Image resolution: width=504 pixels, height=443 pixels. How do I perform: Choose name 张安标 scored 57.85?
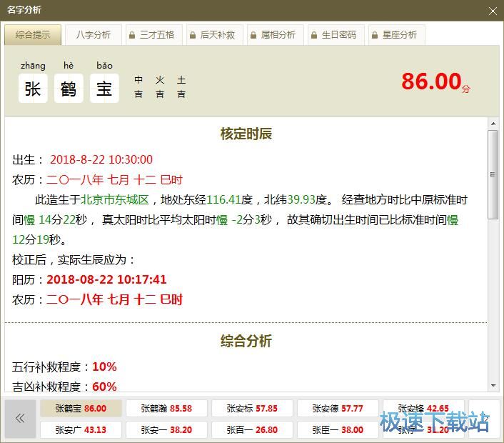pos(252,409)
